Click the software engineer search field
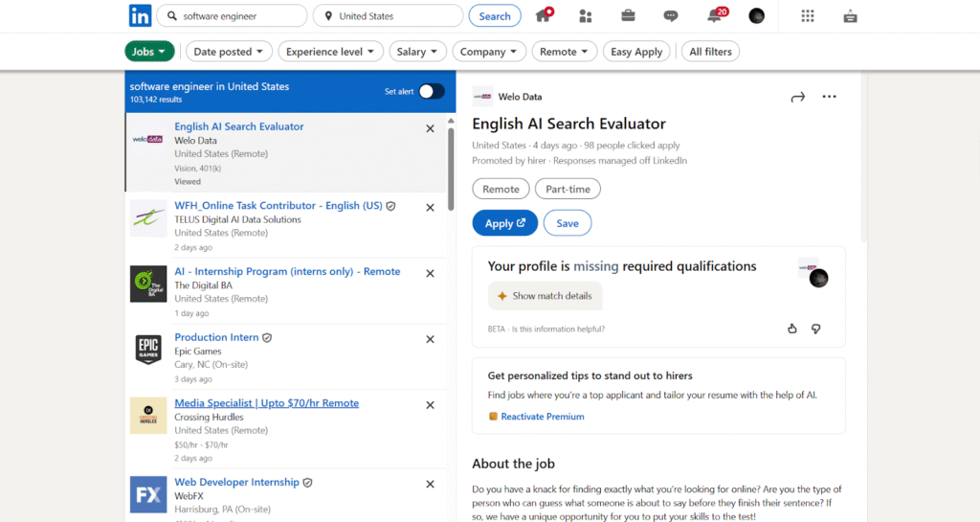 coord(239,16)
